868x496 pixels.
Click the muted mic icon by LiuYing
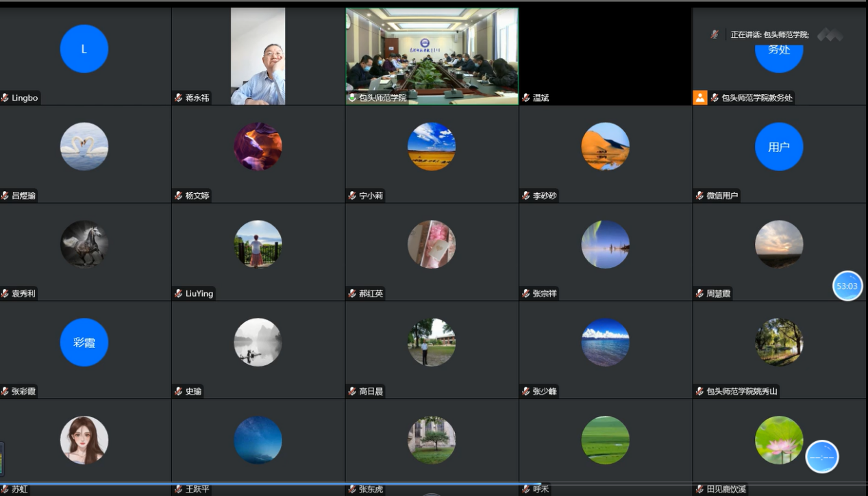tap(179, 294)
